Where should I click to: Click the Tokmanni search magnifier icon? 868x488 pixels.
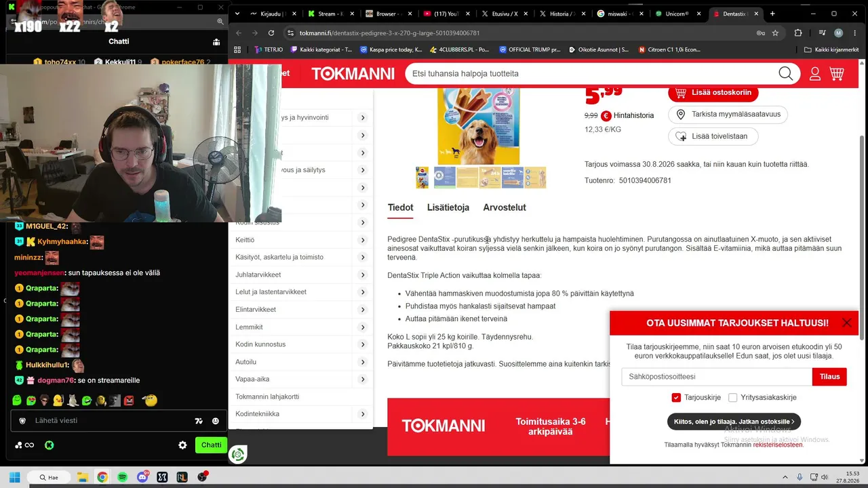785,74
